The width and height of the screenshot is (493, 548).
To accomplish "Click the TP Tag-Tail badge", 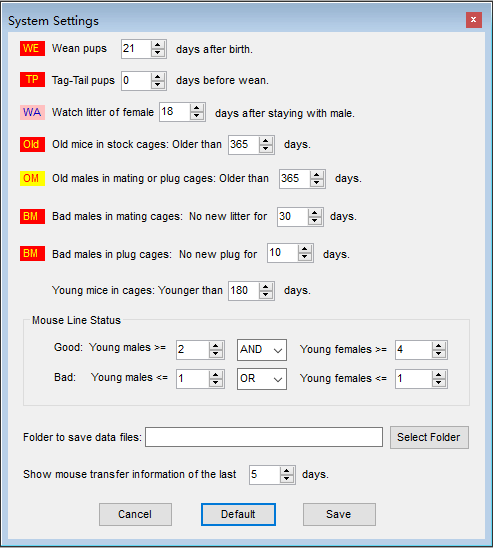I will (32, 80).
